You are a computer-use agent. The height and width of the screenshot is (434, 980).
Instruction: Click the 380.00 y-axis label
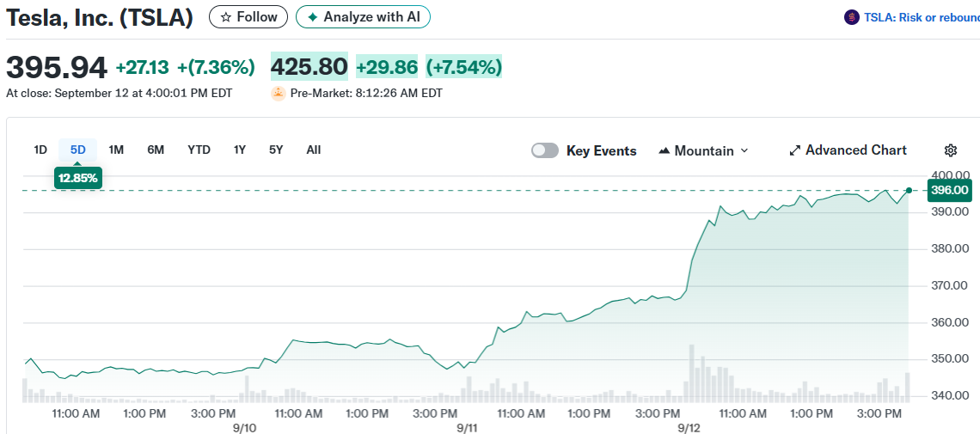pos(950,248)
